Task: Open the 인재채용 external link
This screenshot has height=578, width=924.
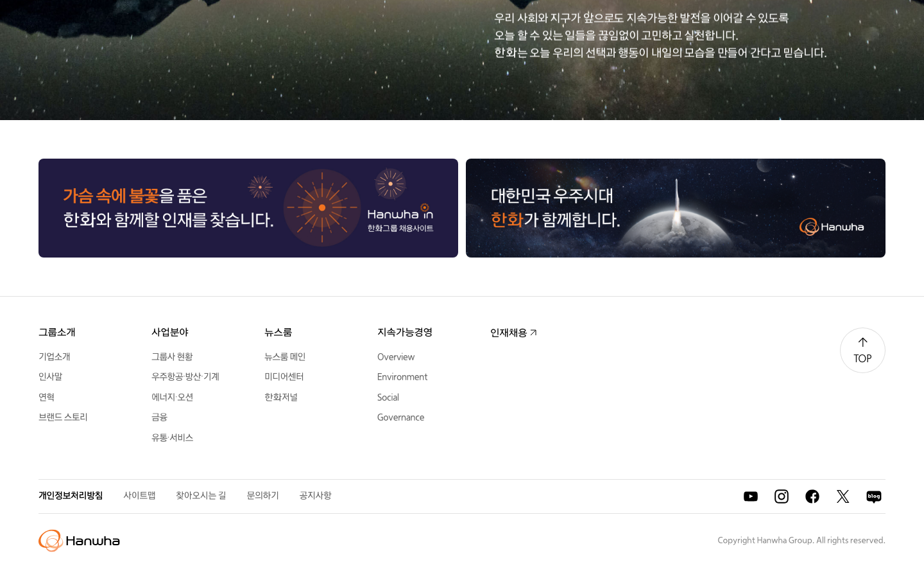Action: click(x=513, y=333)
